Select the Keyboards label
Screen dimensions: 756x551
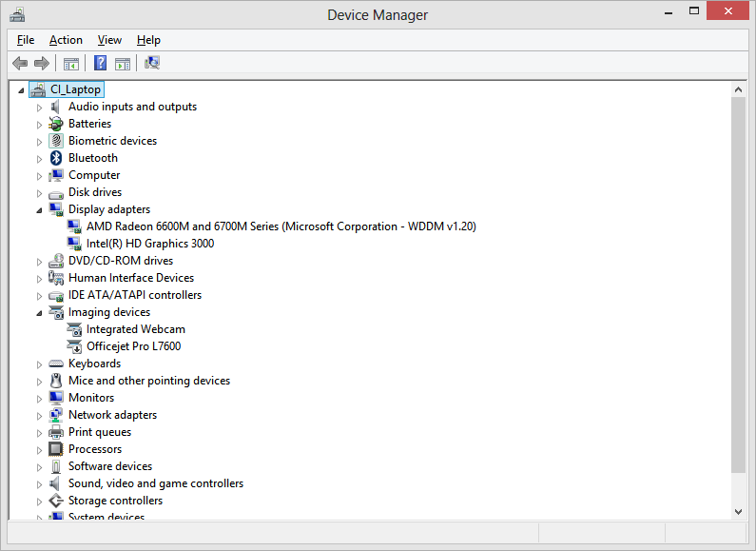pos(94,364)
